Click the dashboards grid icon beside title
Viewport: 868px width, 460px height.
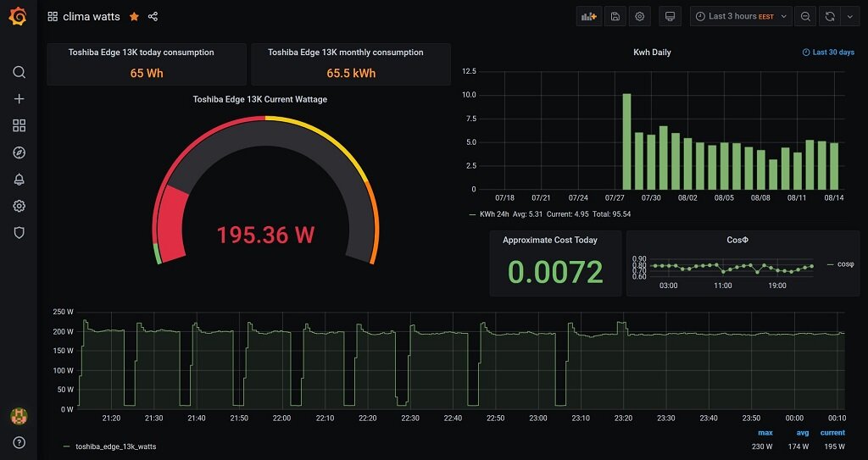pos(53,17)
